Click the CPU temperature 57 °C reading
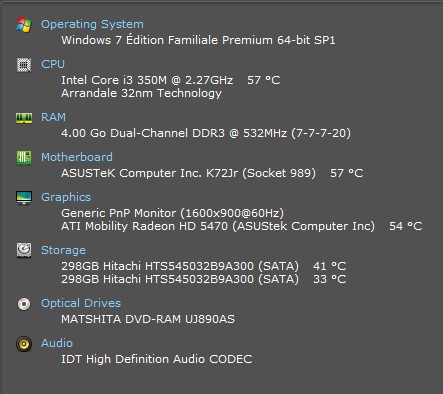The image size is (443, 394). [x=264, y=80]
